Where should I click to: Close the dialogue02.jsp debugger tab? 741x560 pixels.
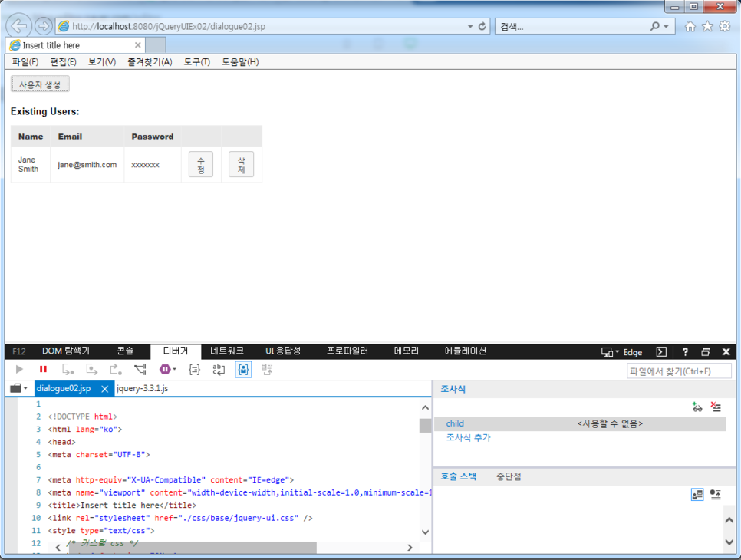[105, 388]
